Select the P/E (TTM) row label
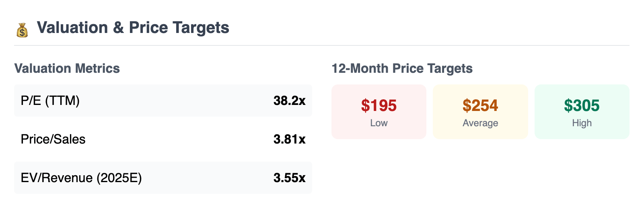This screenshot has width=644, height=199. click(x=50, y=101)
